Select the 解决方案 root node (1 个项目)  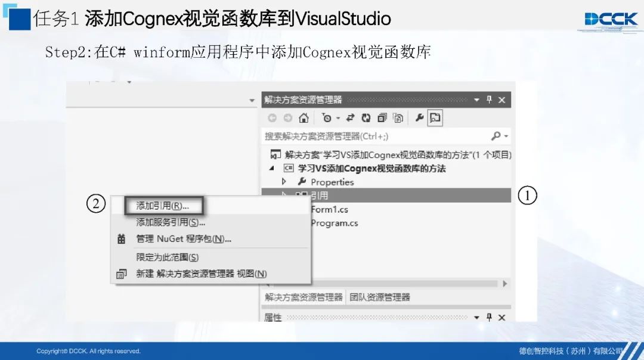tap(391, 155)
